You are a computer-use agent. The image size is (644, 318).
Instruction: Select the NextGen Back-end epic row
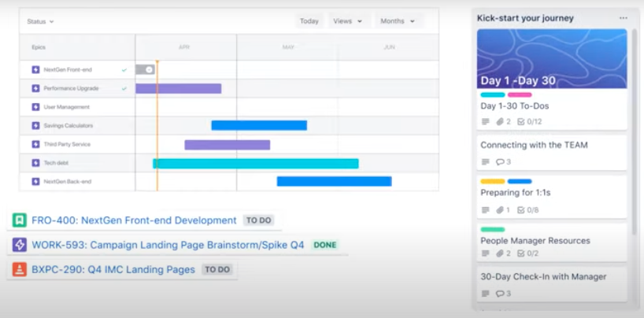point(67,182)
